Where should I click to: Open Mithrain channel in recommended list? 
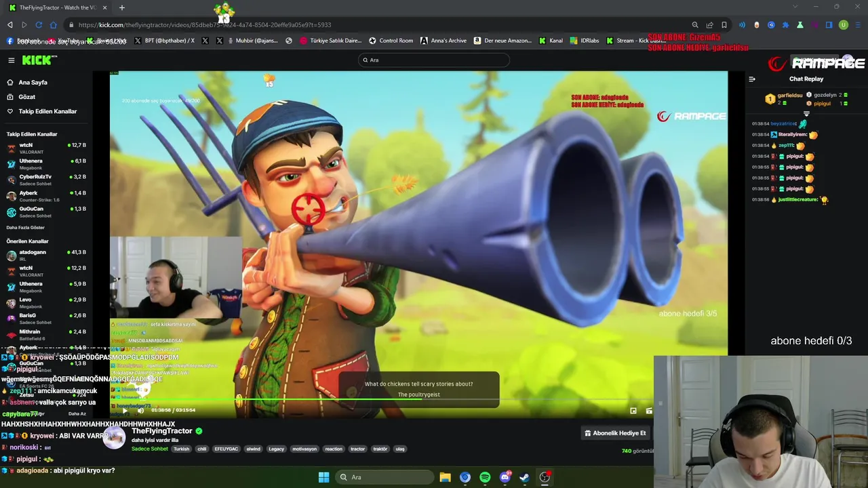point(46,334)
